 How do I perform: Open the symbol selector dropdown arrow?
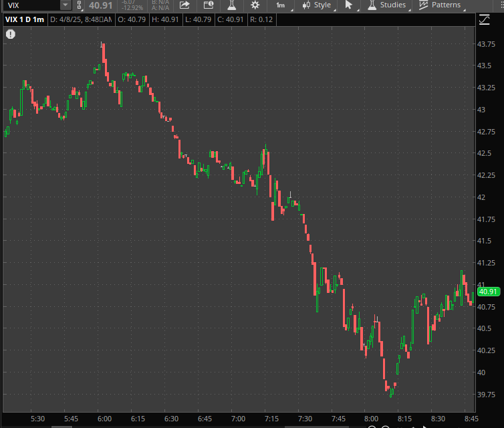pyautogui.click(x=66, y=5)
